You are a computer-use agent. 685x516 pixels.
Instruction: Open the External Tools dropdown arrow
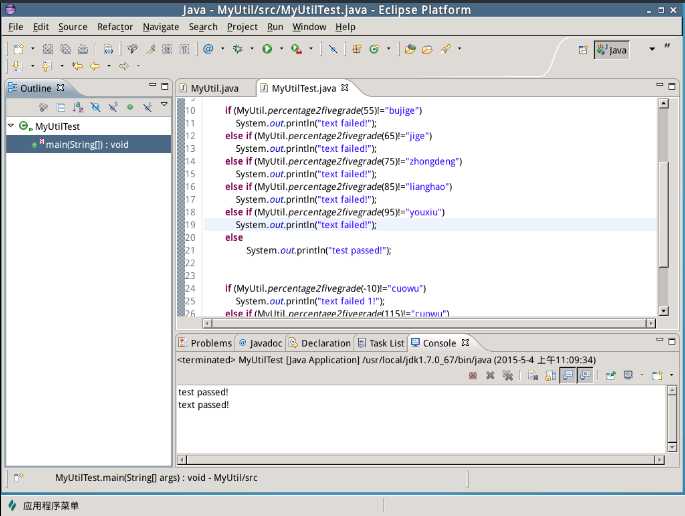(x=311, y=49)
